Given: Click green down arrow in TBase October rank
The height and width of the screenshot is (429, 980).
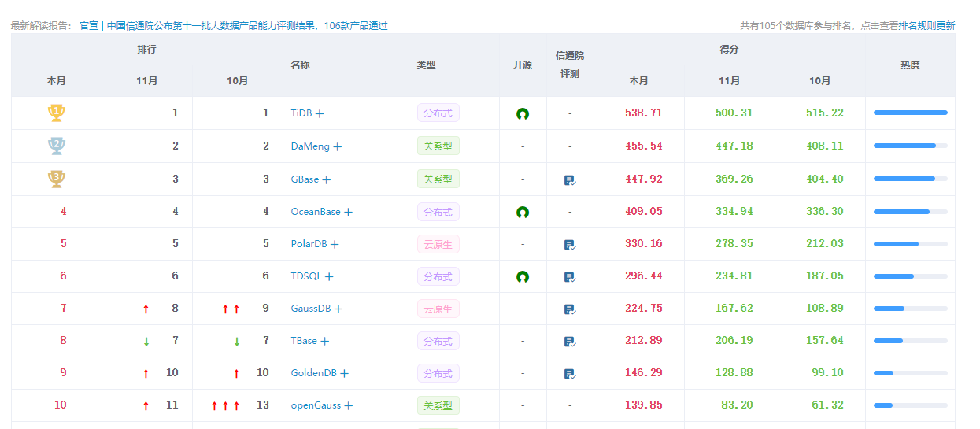Looking at the screenshot, I should 236,342.
